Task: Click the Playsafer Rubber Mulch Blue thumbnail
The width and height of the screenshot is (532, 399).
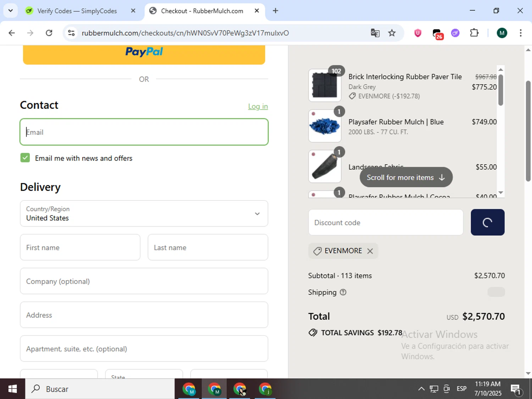Action: (x=325, y=126)
